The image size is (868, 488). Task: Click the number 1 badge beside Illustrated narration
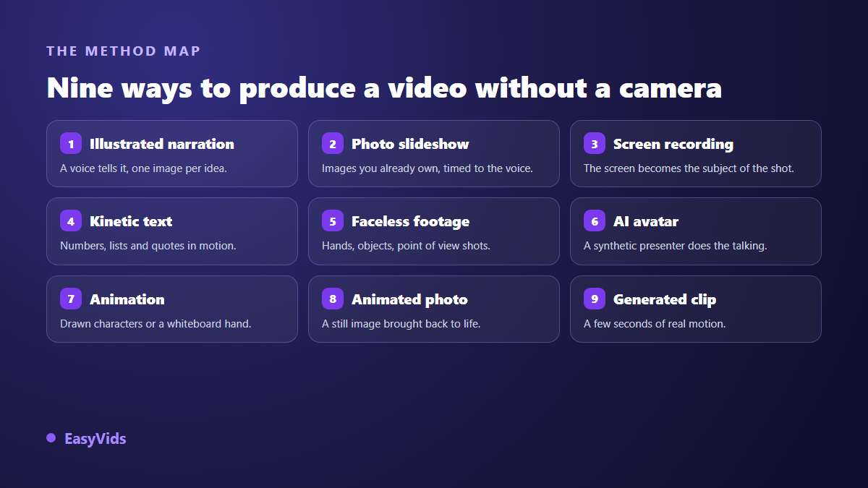[71, 144]
